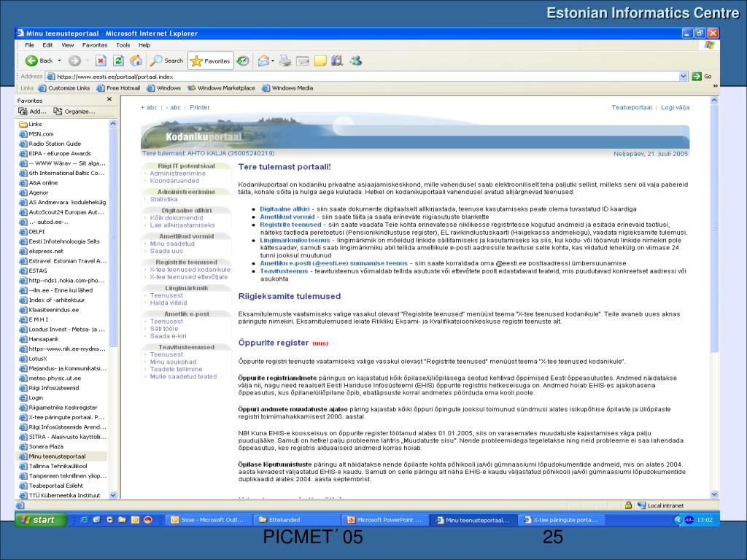747x560 pixels.
Task: Click the Logi välja link
Action: coord(675,107)
